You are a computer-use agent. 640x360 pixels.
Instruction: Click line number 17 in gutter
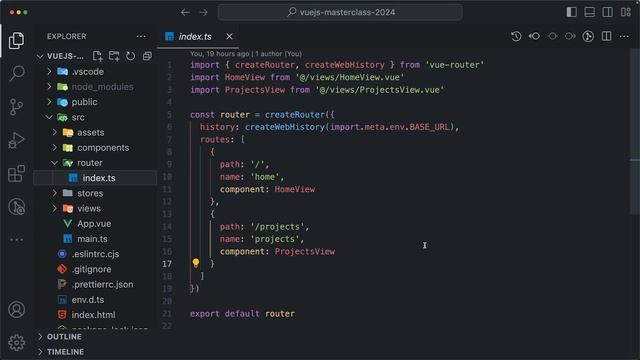pyautogui.click(x=167, y=264)
